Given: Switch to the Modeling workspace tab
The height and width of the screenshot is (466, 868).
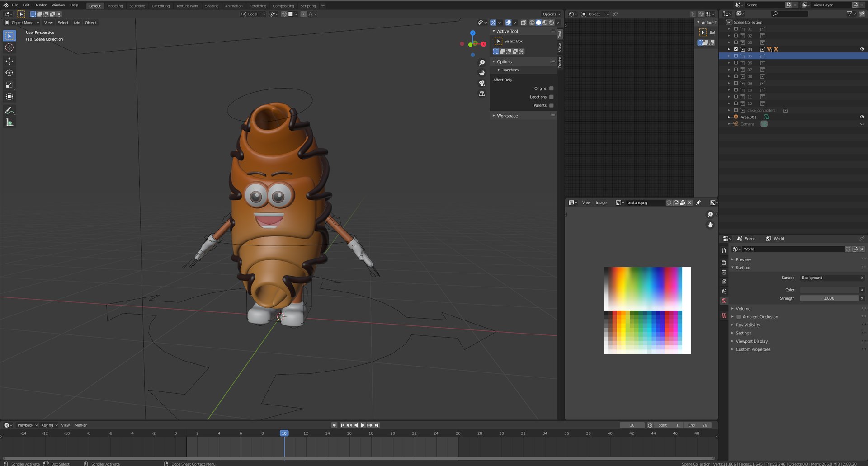Looking at the screenshot, I should [x=115, y=6].
